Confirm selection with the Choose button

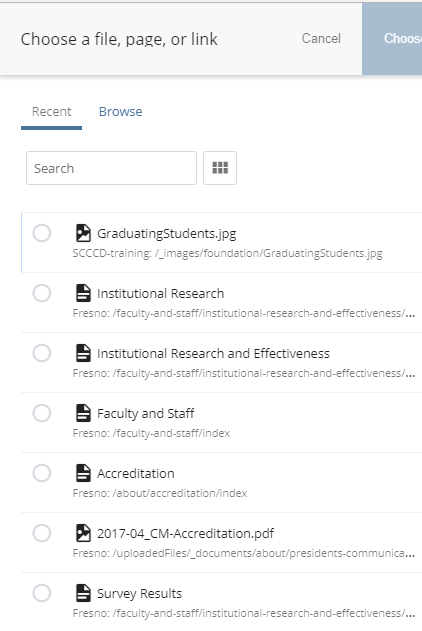pos(392,39)
